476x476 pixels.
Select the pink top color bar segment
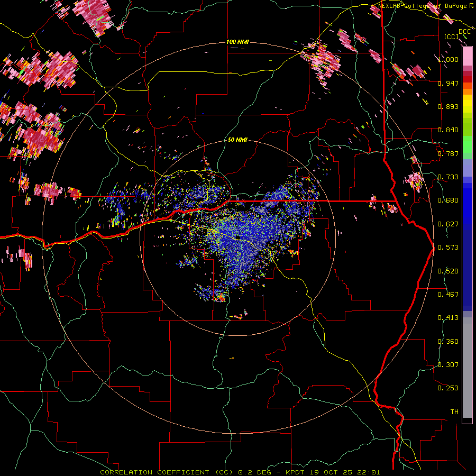click(467, 56)
